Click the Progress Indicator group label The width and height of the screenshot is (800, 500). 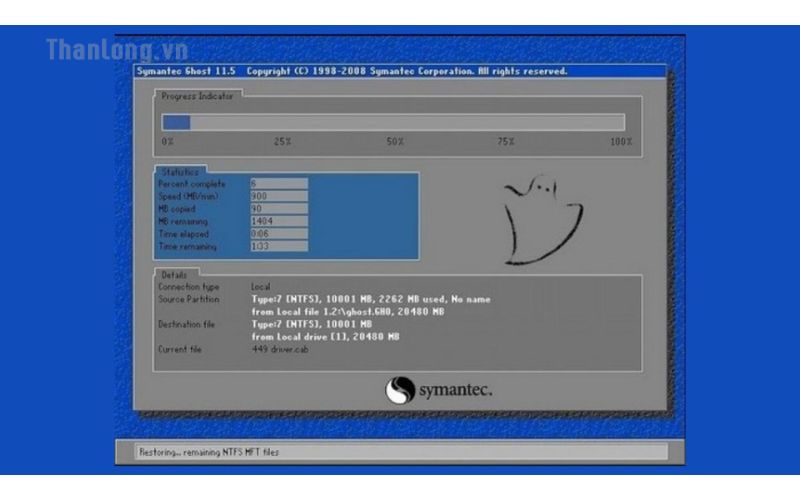point(197,96)
